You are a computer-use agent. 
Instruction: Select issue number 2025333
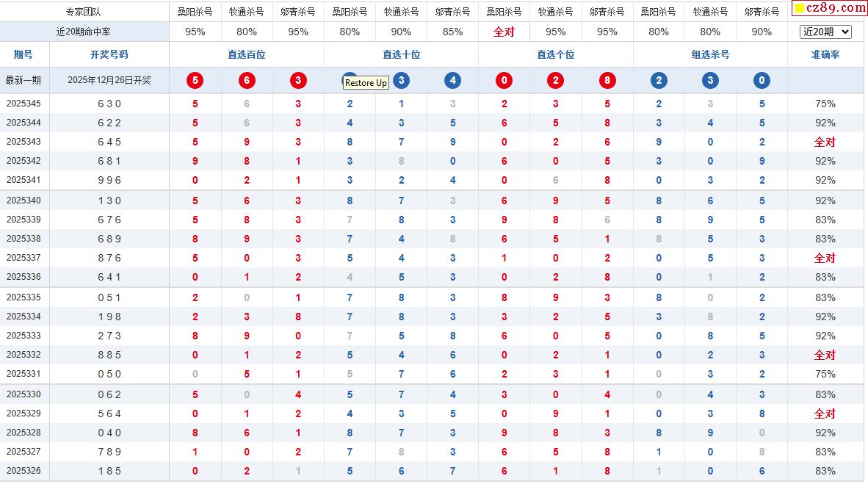(x=23, y=336)
